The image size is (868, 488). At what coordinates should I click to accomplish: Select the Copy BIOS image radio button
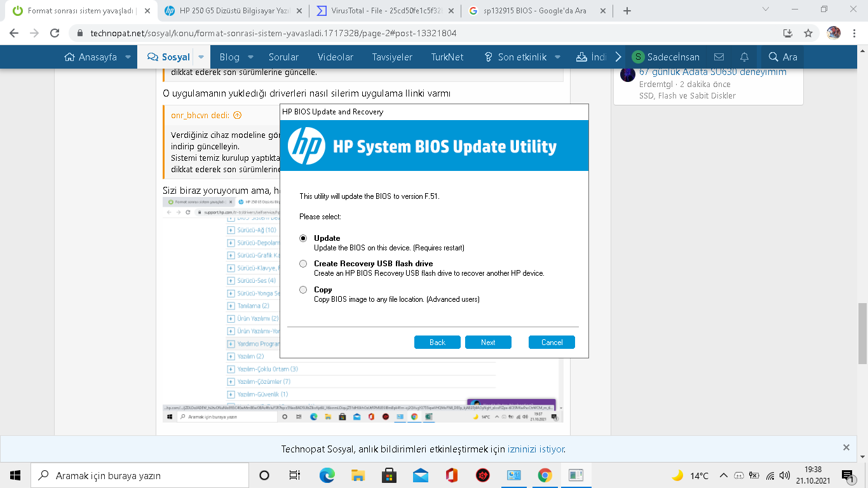pyautogui.click(x=303, y=290)
